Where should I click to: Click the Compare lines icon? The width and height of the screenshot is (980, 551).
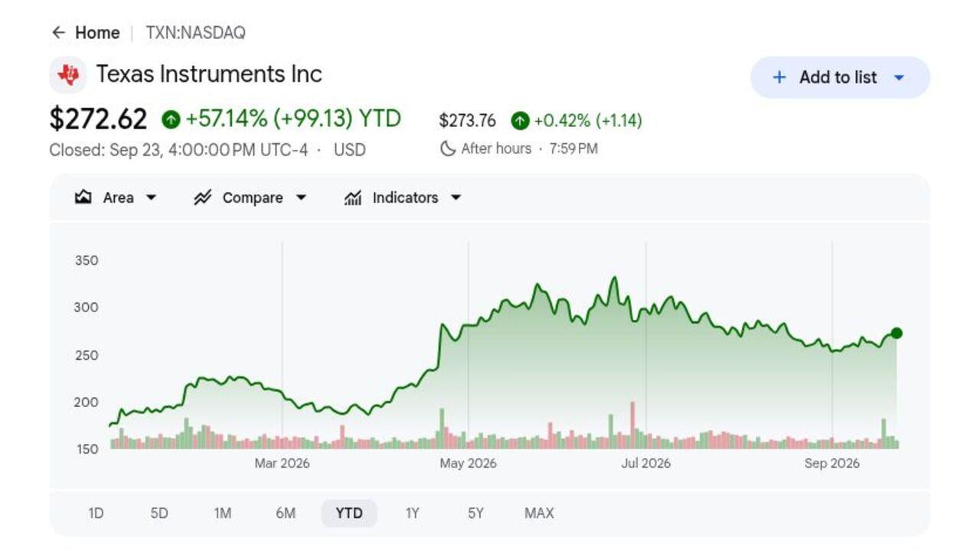tap(202, 197)
